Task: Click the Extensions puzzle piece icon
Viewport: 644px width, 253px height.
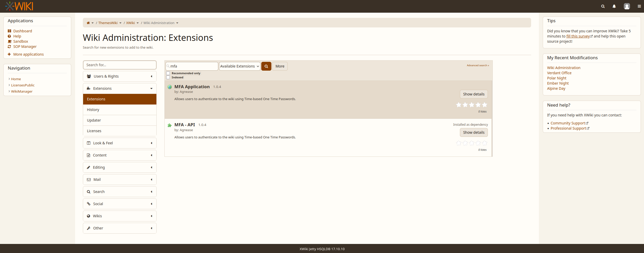Action: pyautogui.click(x=89, y=88)
